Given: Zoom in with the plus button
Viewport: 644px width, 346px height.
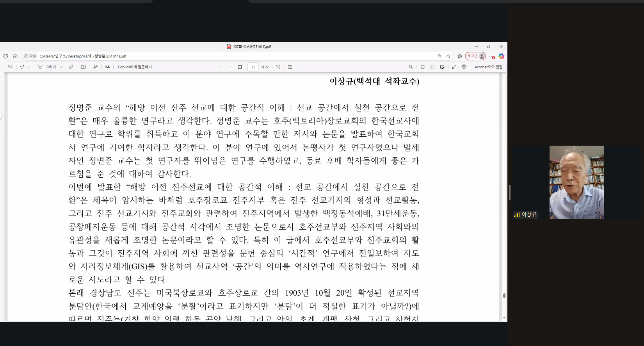Looking at the screenshot, I should tap(230, 67).
